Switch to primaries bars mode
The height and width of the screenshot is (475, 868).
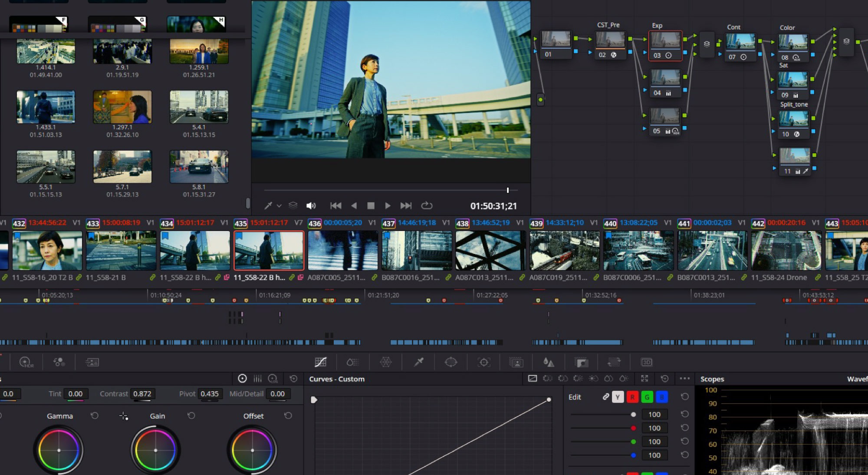tap(257, 379)
